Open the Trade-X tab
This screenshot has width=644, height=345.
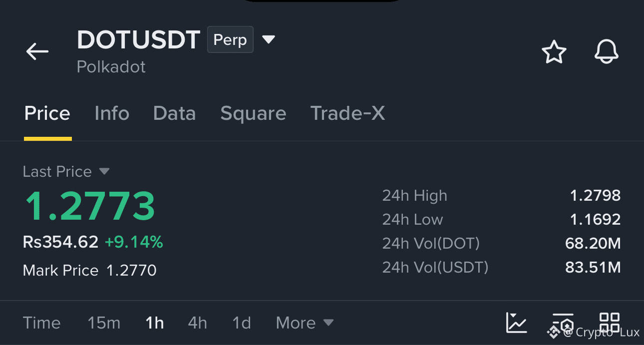[347, 114]
